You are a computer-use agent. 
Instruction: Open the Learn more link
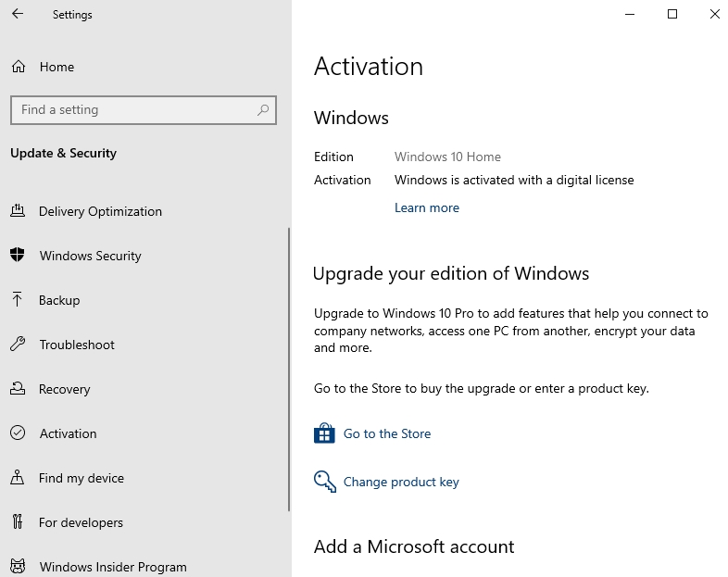(427, 207)
